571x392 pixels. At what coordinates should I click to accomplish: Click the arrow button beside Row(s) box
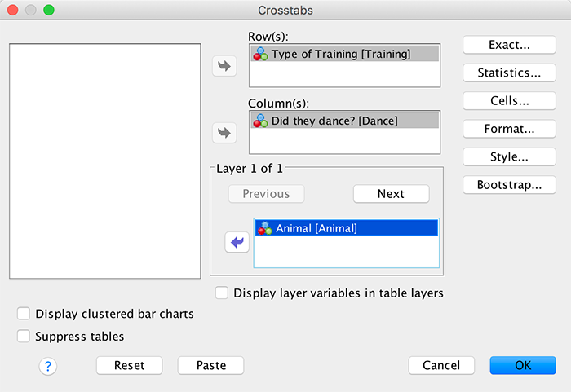pos(224,67)
